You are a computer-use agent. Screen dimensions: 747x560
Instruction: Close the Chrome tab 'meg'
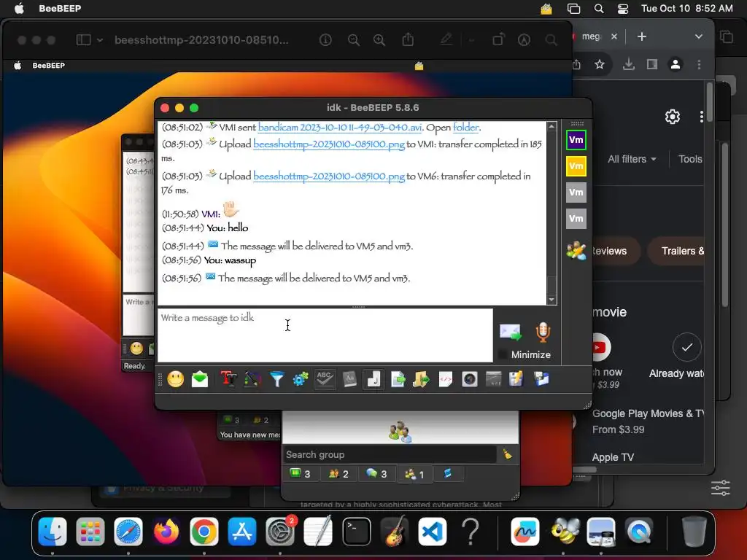coord(614,36)
